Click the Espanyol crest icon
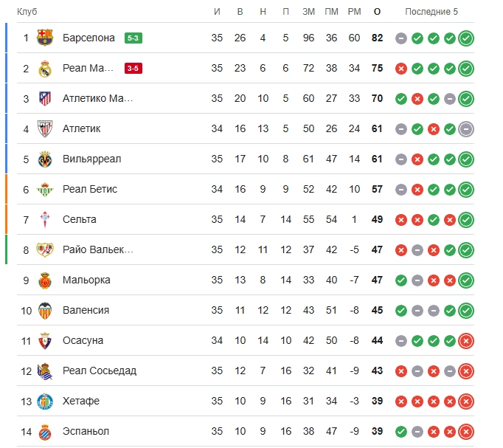This screenshot has height=448, width=503. [x=45, y=432]
